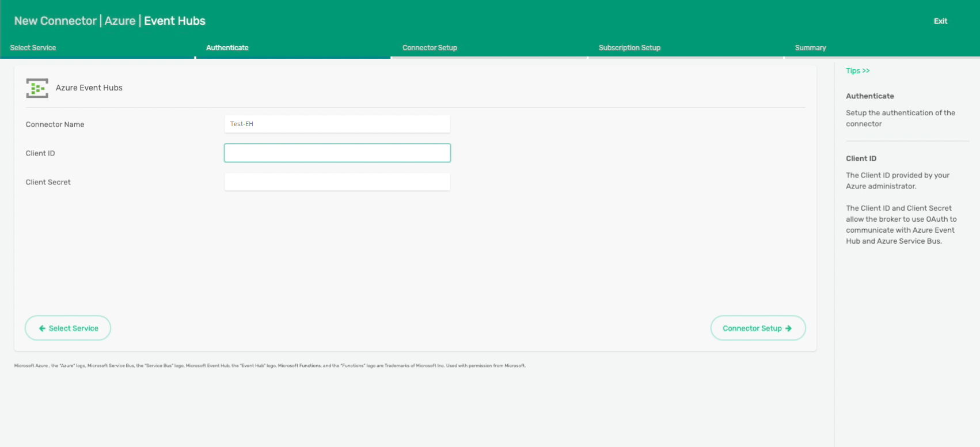Viewport: 980px width, 447px height.
Task: Click the Client Secret input field
Action: pyautogui.click(x=337, y=182)
